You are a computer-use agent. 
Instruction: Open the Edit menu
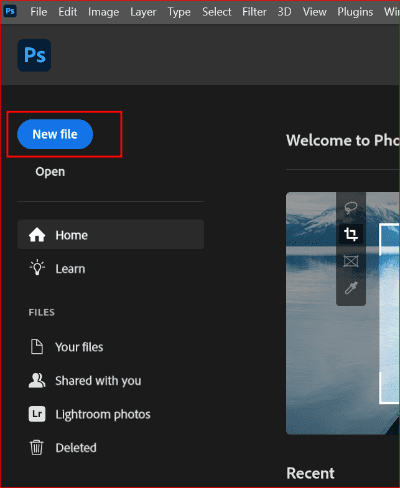pos(68,12)
